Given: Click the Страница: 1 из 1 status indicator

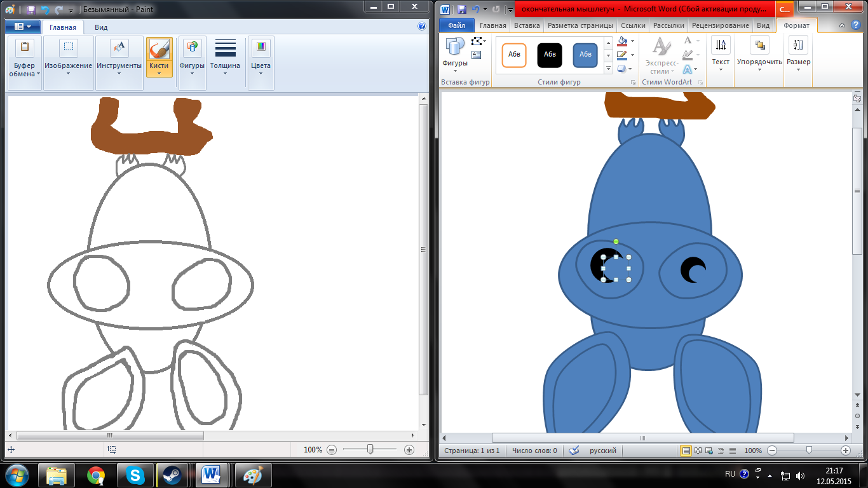Looking at the screenshot, I should pyautogui.click(x=471, y=451).
